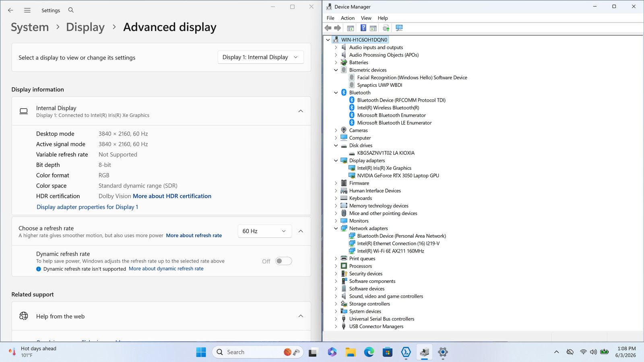Collapse the Internal Display information card
The image size is (644, 362).
[301, 111]
